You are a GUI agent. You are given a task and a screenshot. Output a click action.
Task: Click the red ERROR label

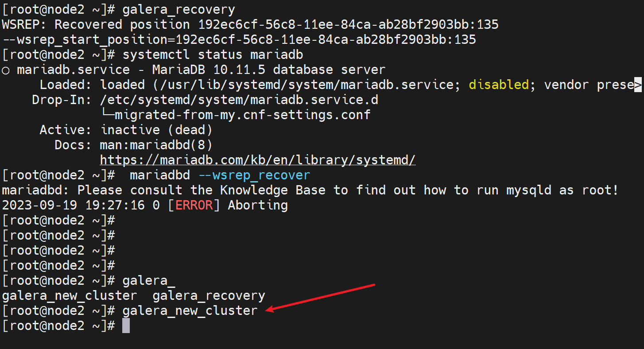pyautogui.click(x=194, y=205)
